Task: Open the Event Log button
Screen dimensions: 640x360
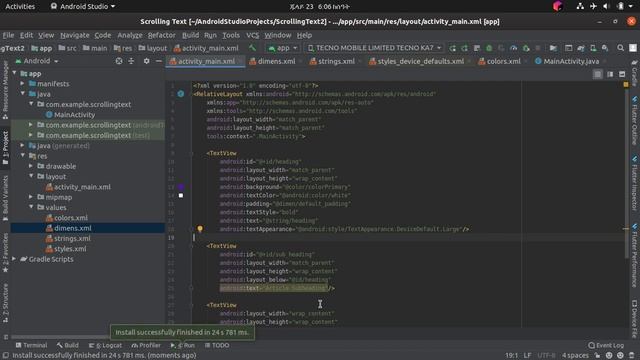Action: point(606,345)
